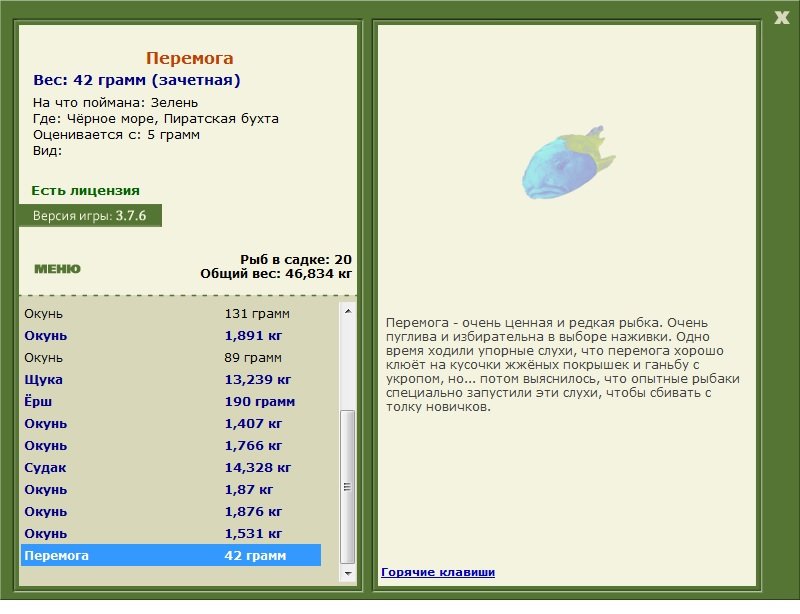Click the Оценивается с: 5 грамм line
Image resolution: width=800 pixels, height=614 pixels.
tap(116, 135)
